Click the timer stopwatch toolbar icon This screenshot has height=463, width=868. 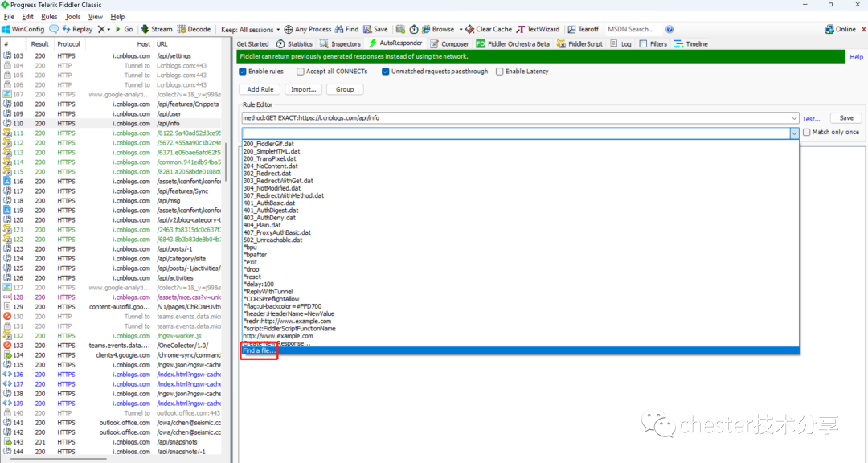coord(414,30)
